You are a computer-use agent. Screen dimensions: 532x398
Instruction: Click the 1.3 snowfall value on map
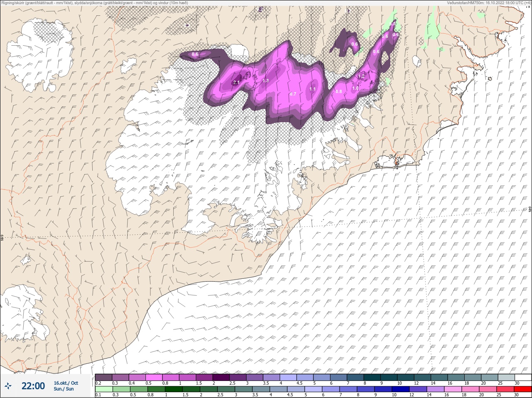tap(266, 81)
